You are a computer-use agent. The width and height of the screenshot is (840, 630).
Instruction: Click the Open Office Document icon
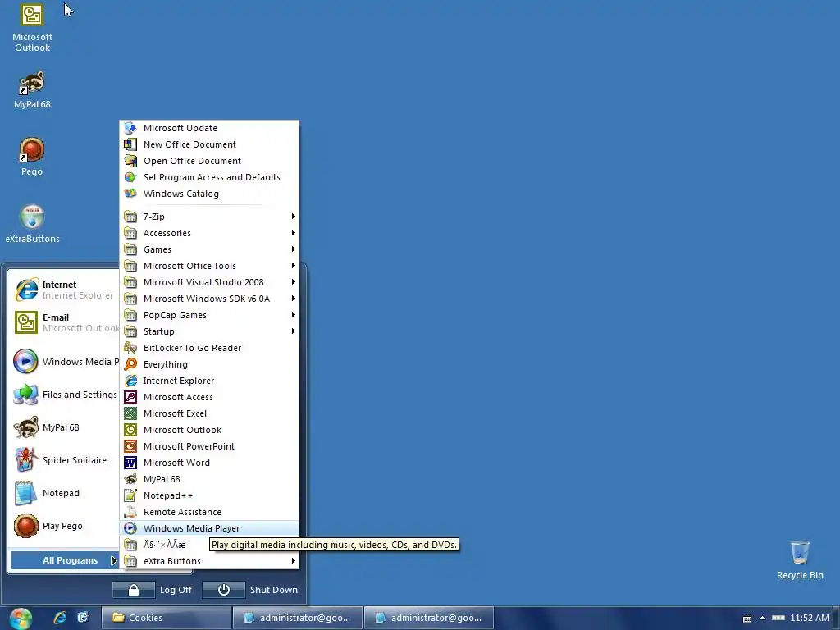130,161
